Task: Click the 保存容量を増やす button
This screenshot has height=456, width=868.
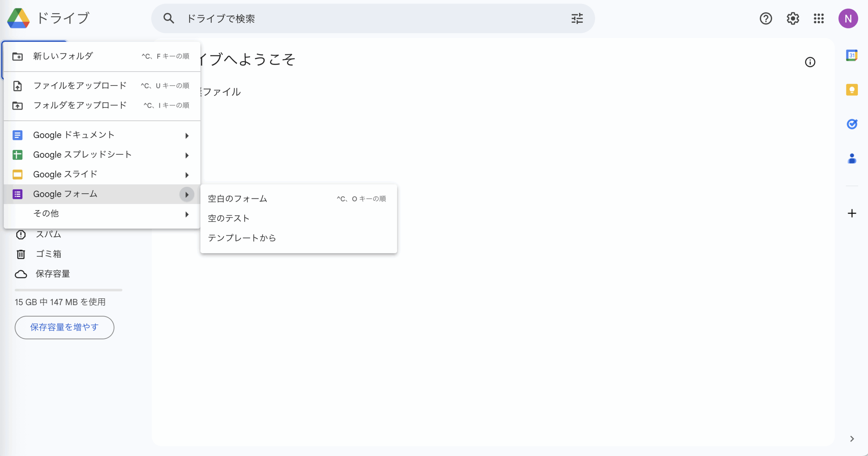Action: pyautogui.click(x=64, y=327)
